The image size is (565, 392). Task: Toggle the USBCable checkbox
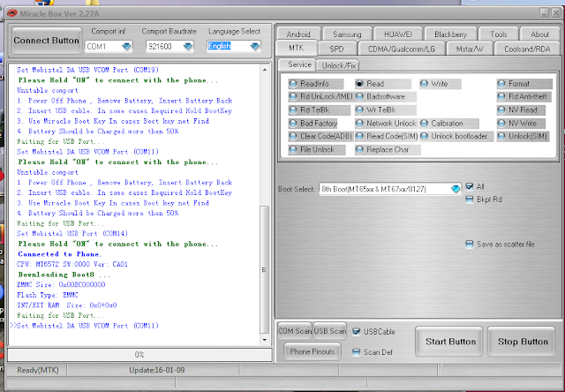(x=356, y=332)
